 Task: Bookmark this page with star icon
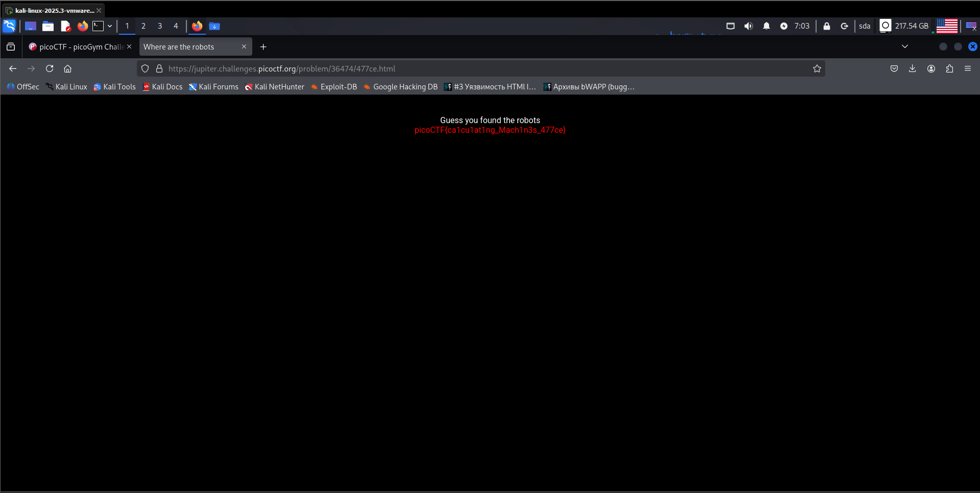point(817,68)
